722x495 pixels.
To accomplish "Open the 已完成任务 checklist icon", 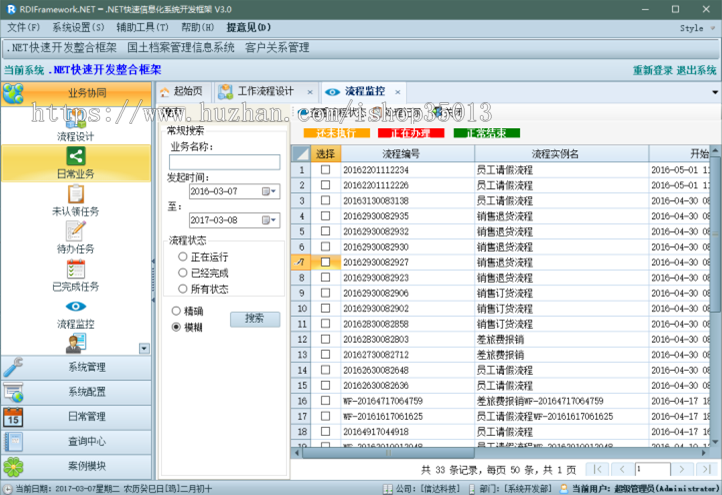I will (76, 269).
